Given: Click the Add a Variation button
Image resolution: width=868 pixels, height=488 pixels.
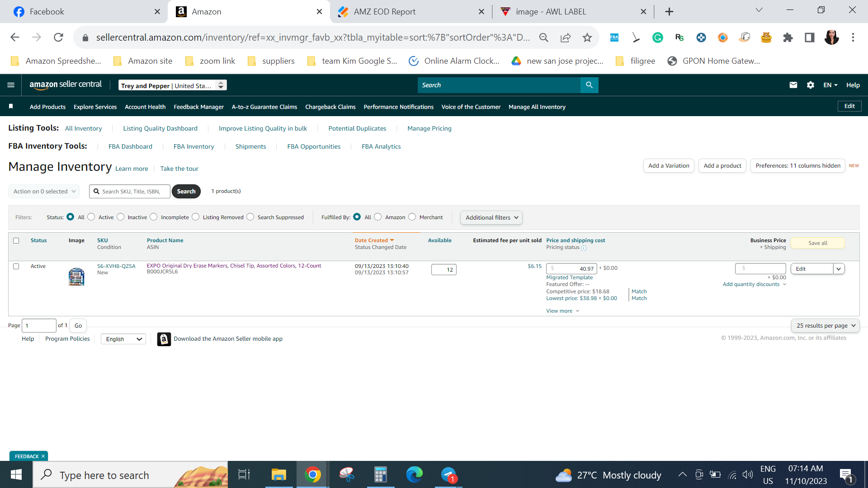Looking at the screenshot, I should click(x=669, y=166).
